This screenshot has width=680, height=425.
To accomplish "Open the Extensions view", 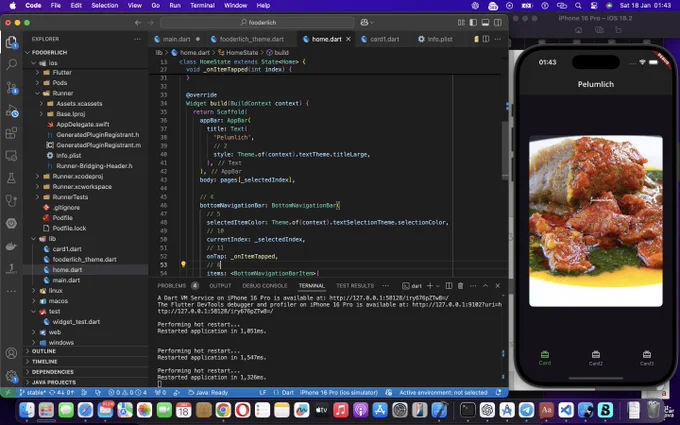I will (x=11, y=133).
